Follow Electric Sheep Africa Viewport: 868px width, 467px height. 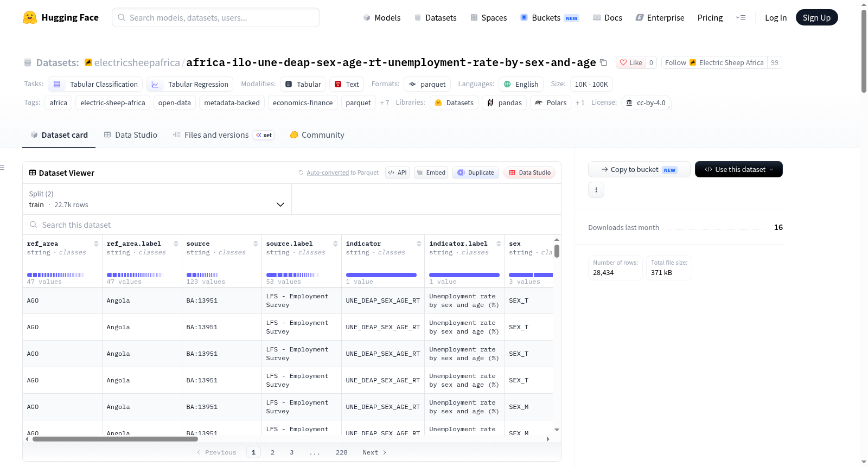[x=714, y=62]
